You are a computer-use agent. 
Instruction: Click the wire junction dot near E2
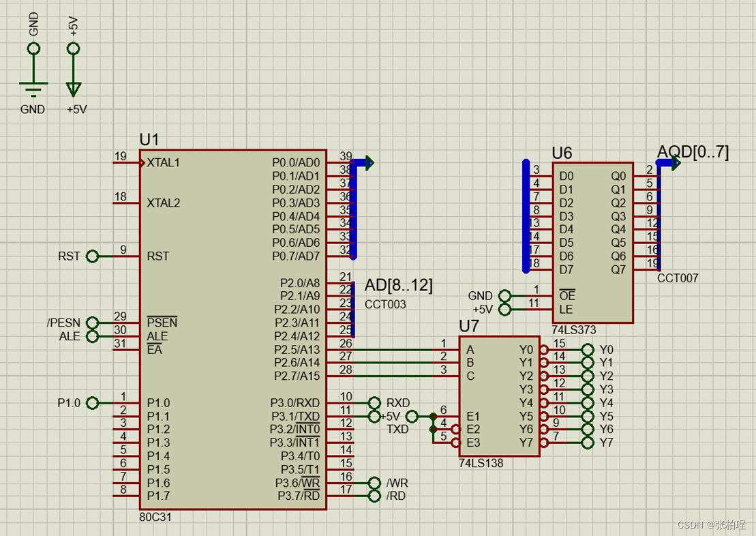click(433, 430)
